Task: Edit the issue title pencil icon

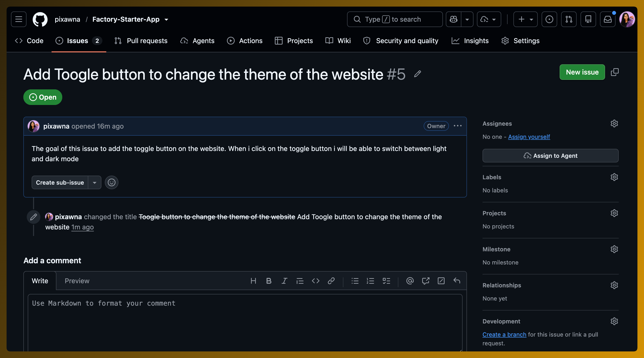Action: [418, 74]
